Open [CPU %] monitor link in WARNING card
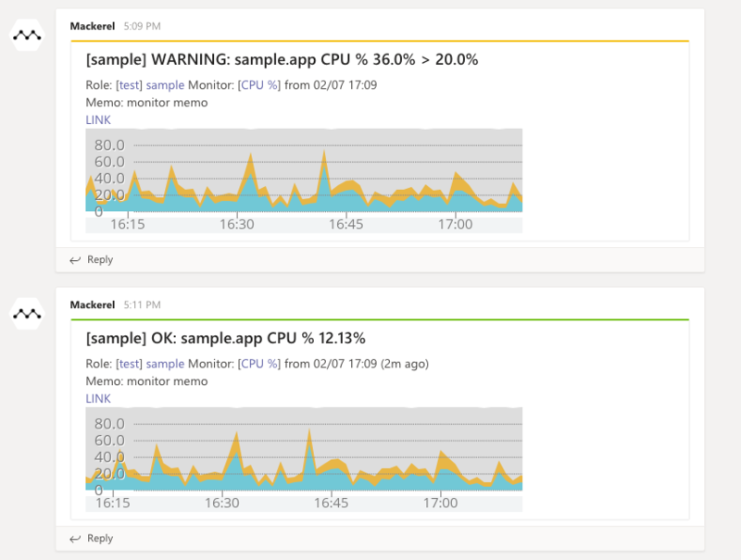Image resolution: width=741 pixels, height=560 pixels. tap(259, 85)
